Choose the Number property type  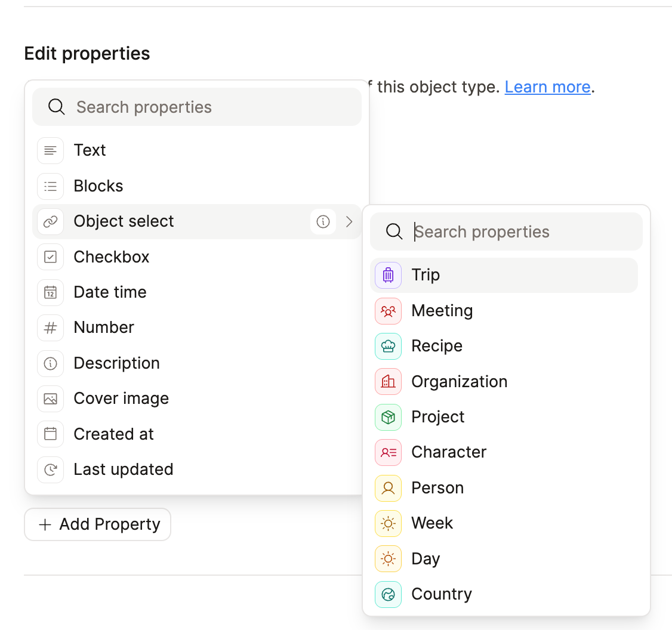pos(104,328)
